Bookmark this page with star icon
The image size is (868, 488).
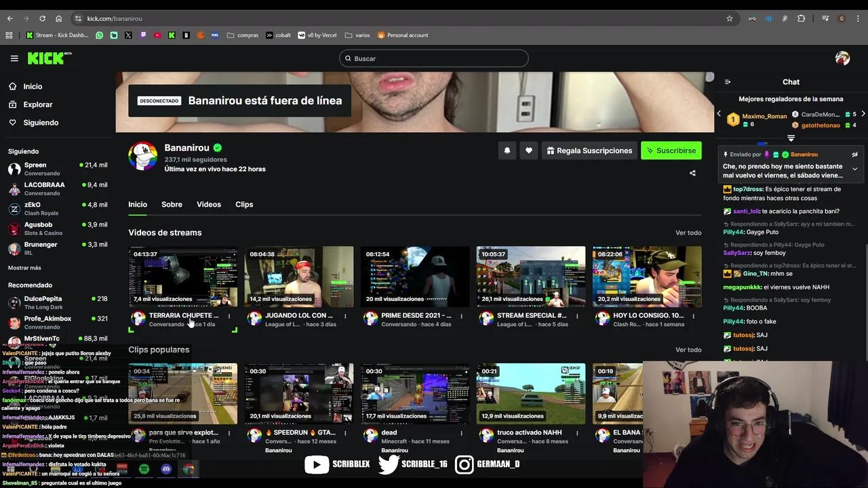coord(730,19)
